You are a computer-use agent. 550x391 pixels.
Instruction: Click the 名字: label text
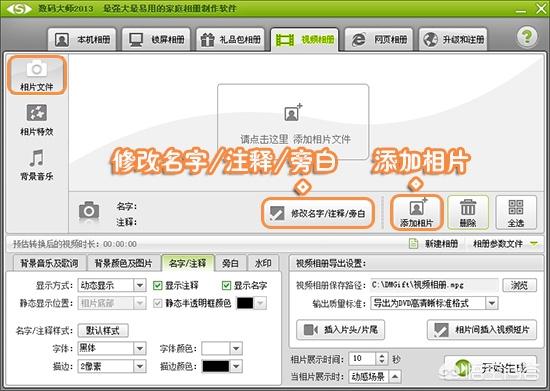[127, 206]
